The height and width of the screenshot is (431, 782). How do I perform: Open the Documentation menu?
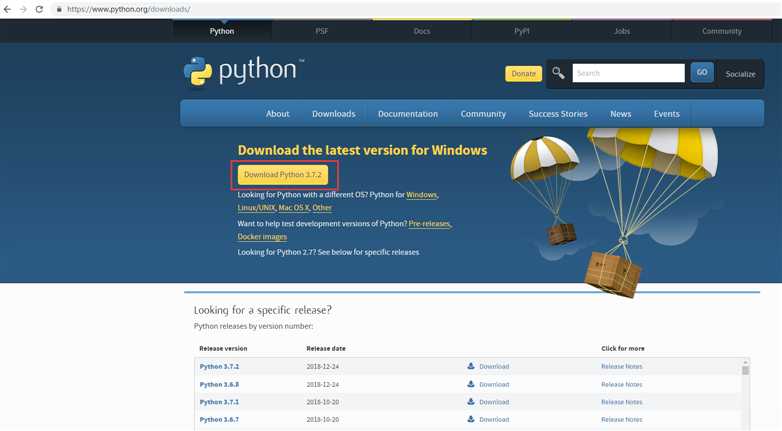click(x=407, y=114)
